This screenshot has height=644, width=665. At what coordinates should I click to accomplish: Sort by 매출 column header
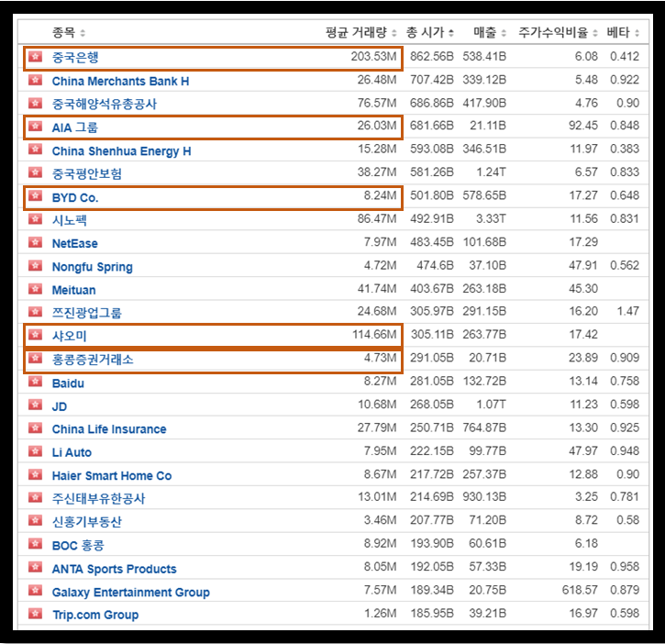coord(490,32)
